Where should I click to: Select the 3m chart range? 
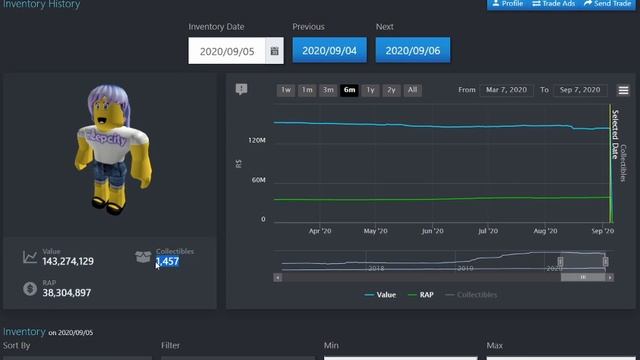tap(328, 90)
